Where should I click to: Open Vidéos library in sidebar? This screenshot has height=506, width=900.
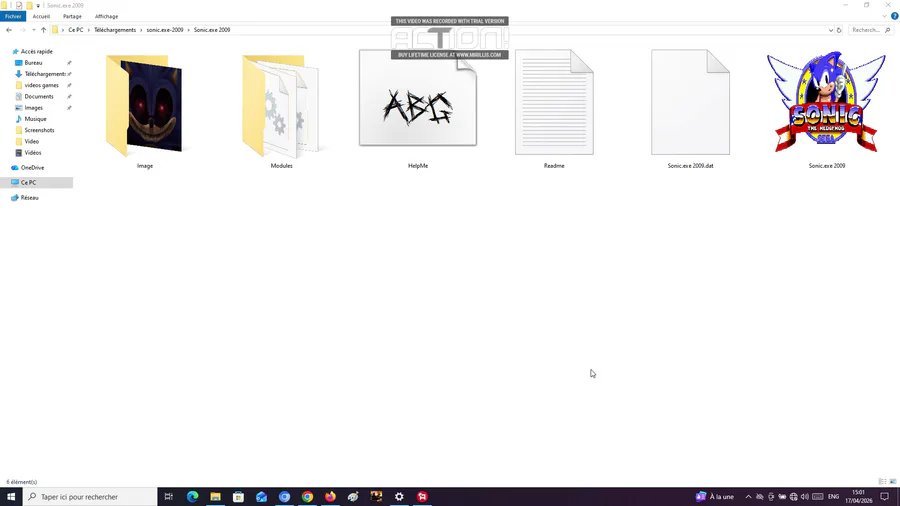tap(33, 153)
